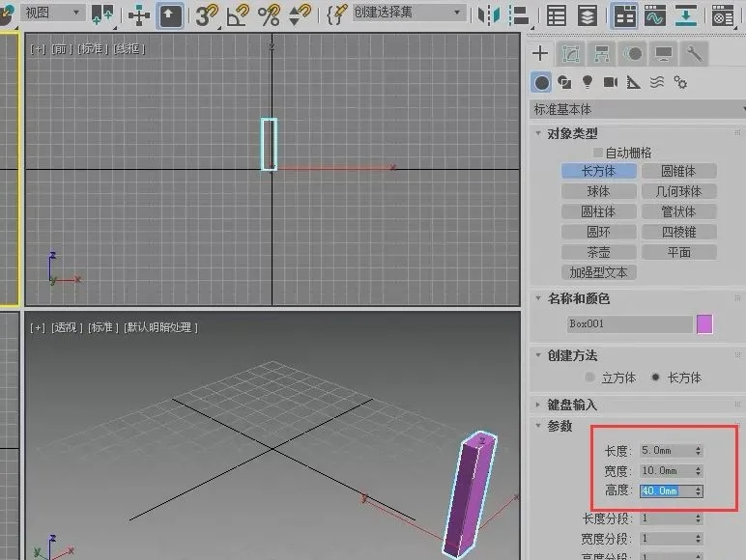This screenshot has height=560, width=746.
Task: Select the Move transform tool
Action: [139, 16]
